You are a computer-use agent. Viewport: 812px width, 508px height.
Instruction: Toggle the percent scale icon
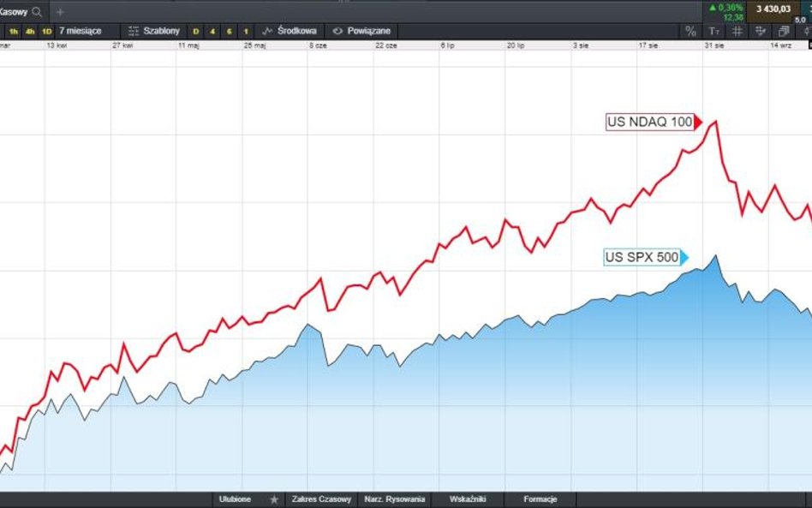pyautogui.click(x=690, y=31)
